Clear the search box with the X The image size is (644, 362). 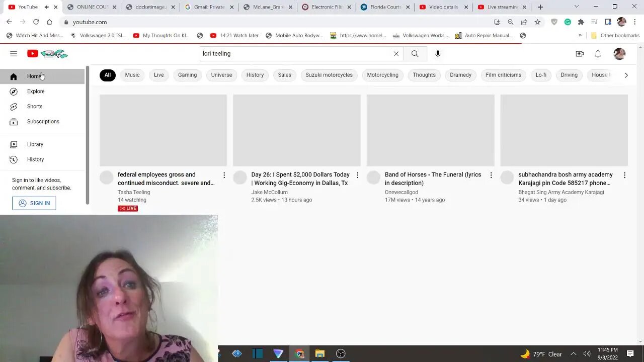396,54
